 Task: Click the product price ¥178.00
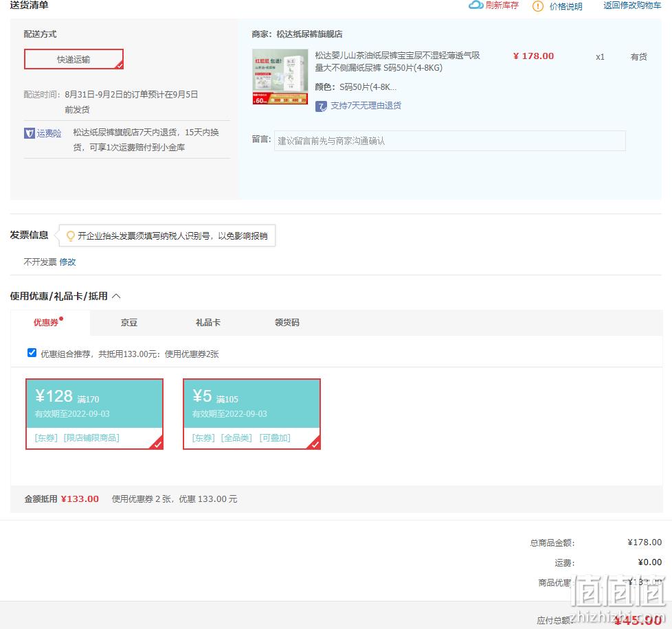tap(533, 56)
